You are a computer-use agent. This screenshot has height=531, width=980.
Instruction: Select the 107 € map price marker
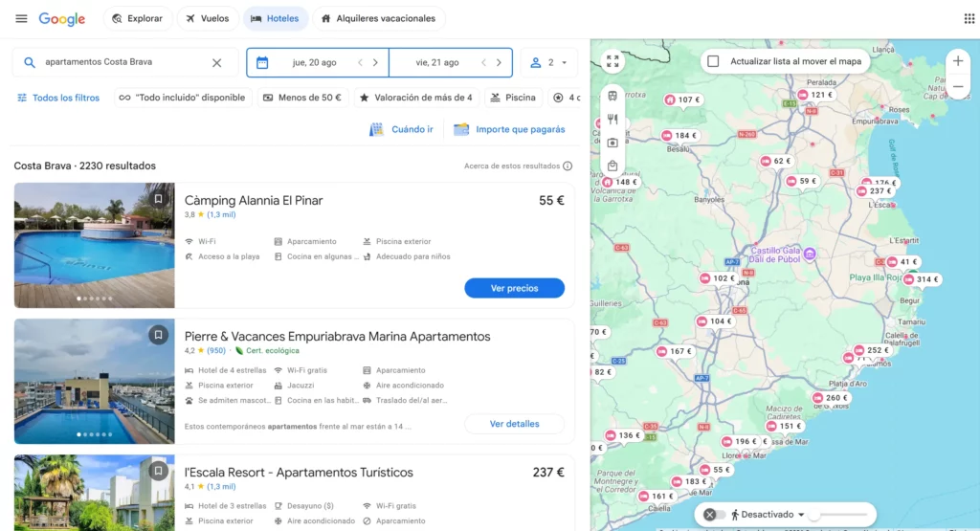[x=683, y=100]
